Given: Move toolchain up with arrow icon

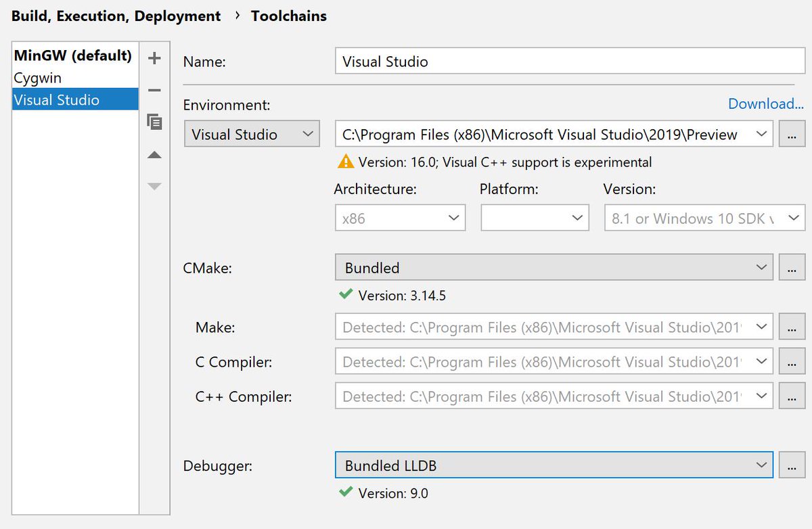Looking at the screenshot, I should point(154,155).
